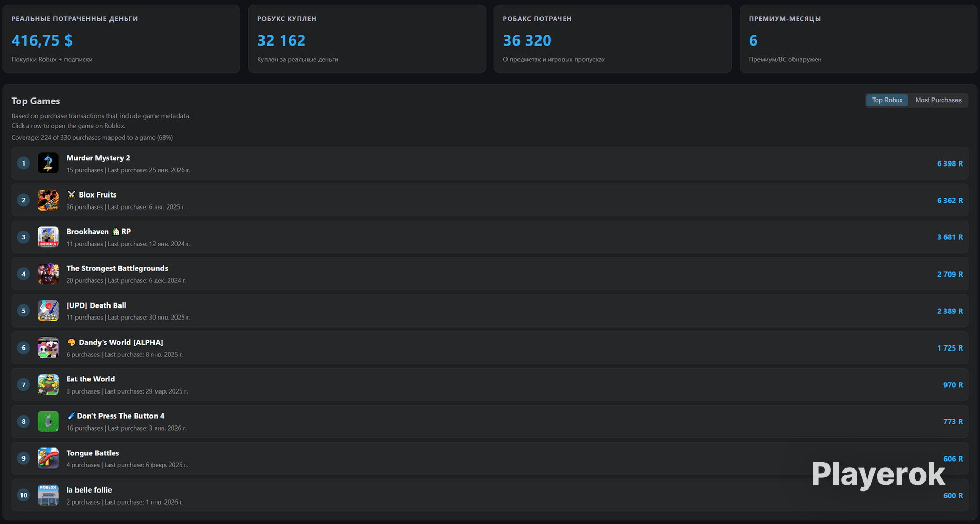
Task: Click the rank 8 number badge
Action: click(x=24, y=421)
